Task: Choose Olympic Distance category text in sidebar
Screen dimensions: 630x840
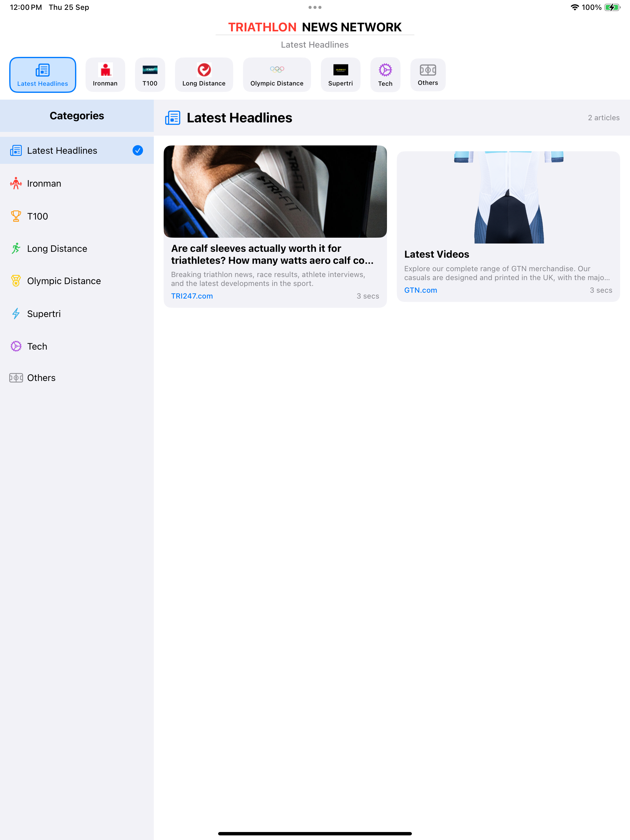Action: pos(64,281)
